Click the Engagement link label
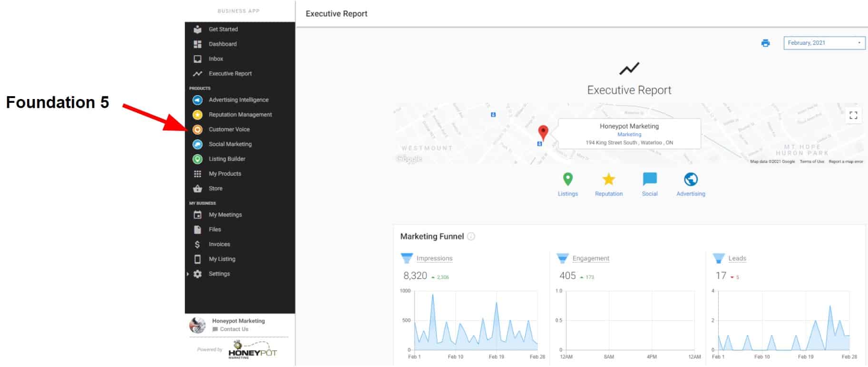This screenshot has width=868, height=367. click(591, 258)
